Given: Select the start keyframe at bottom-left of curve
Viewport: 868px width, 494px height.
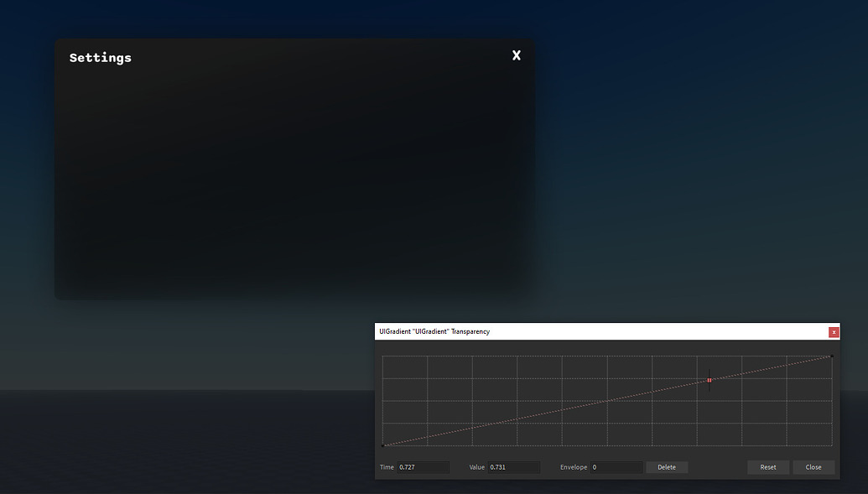Looking at the screenshot, I should click(383, 445).
